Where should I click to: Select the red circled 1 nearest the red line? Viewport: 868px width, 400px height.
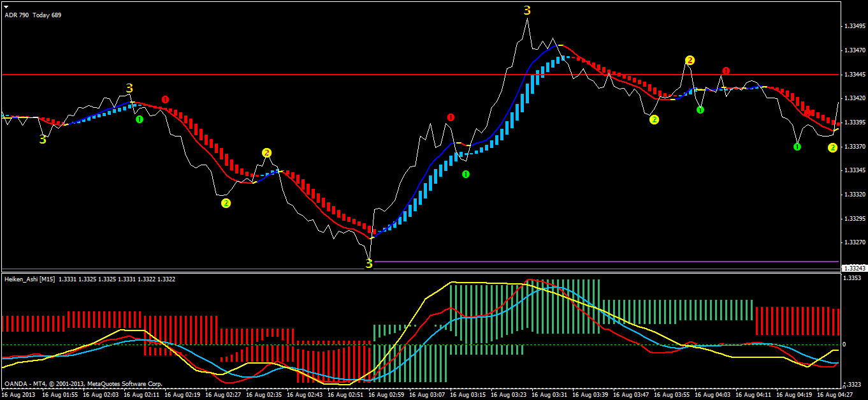click(726, 70)
